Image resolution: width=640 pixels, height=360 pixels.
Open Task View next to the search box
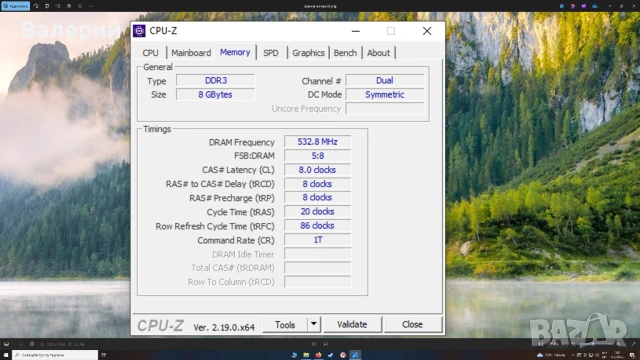104,355
